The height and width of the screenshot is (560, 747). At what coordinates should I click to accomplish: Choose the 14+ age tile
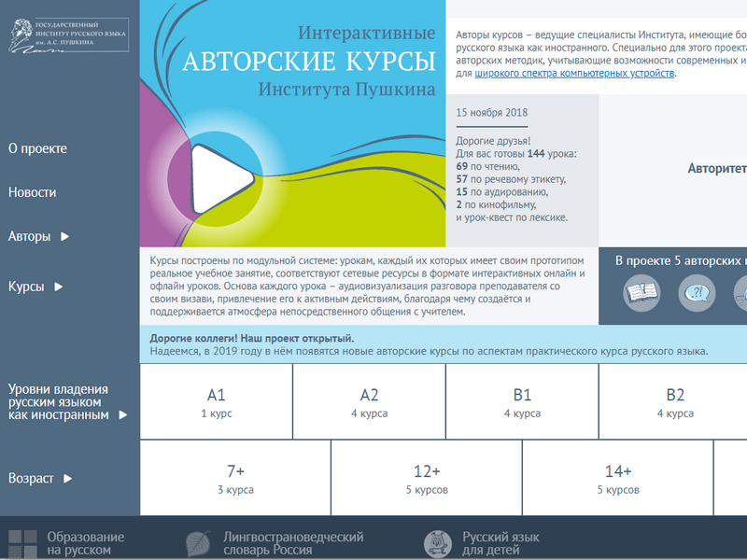click(618, 478)
